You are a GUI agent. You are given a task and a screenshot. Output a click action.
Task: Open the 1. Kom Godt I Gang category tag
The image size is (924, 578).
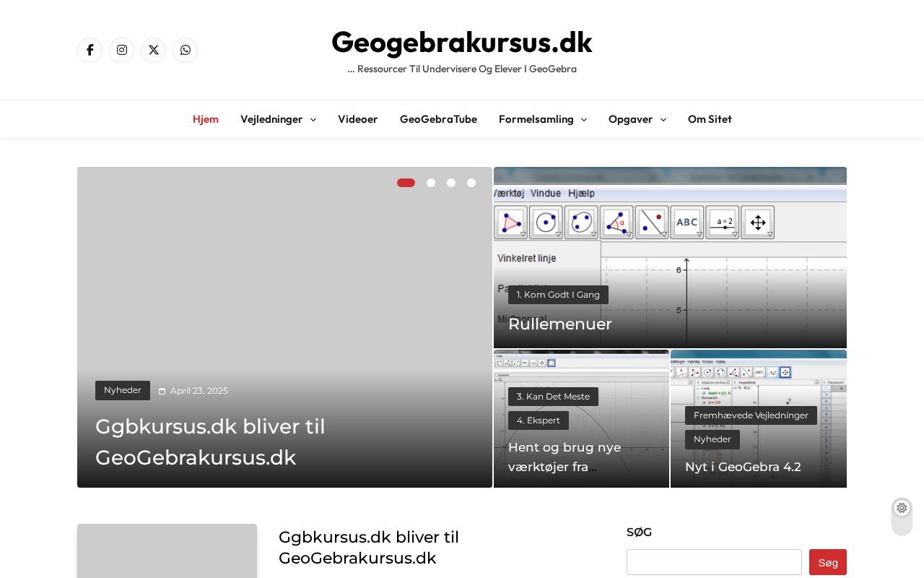click(x=558, y=295)
